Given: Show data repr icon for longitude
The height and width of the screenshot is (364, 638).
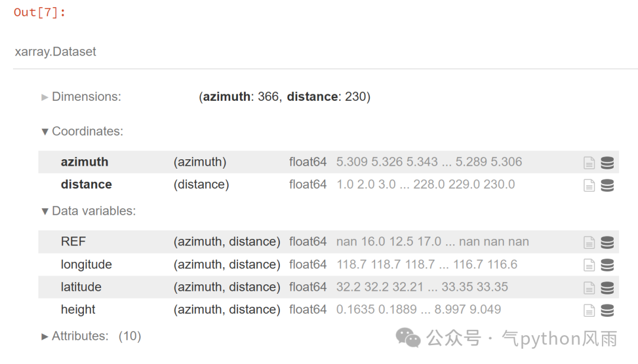Looking at the screenshot, I should tap(607, 265).
